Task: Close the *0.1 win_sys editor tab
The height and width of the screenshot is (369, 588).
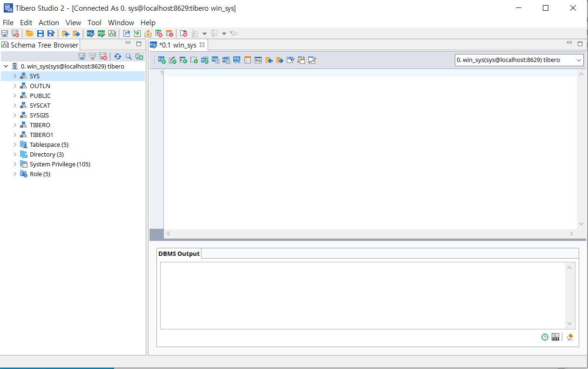Action: click(x=202, y=45)
